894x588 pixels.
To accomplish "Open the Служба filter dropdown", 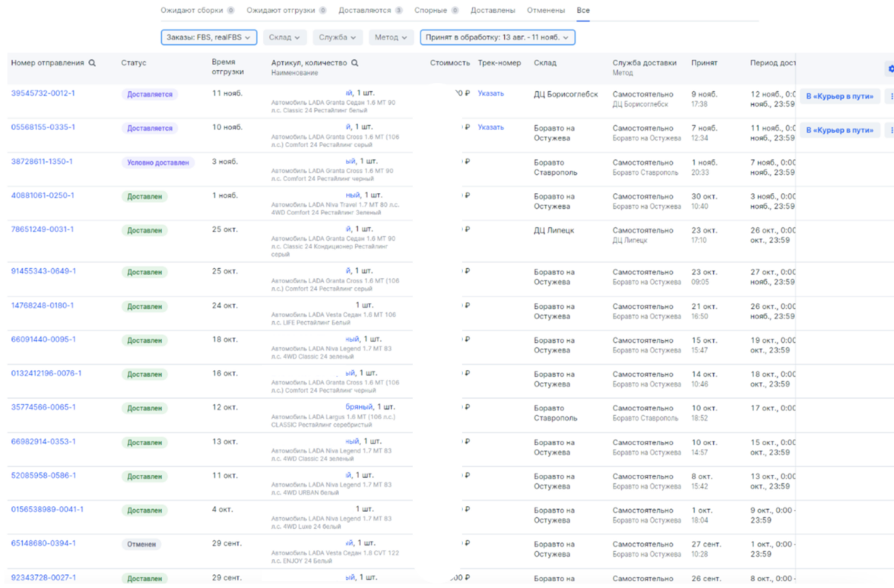I will (x=338, y=37).
